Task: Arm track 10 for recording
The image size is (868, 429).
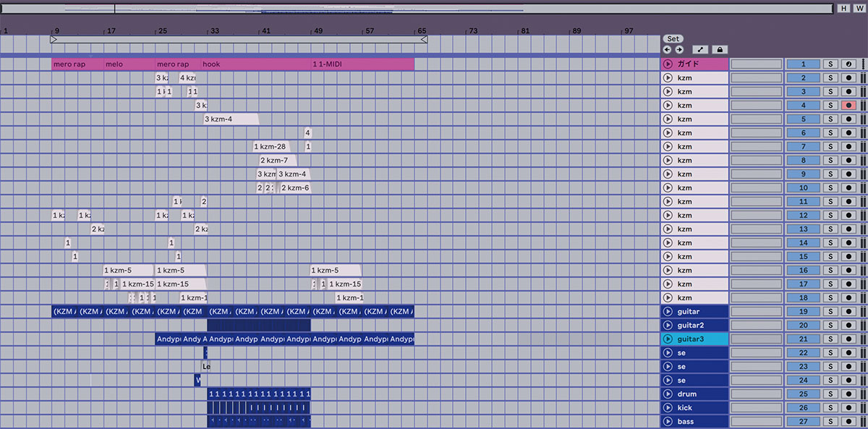Action: (849, 188)
